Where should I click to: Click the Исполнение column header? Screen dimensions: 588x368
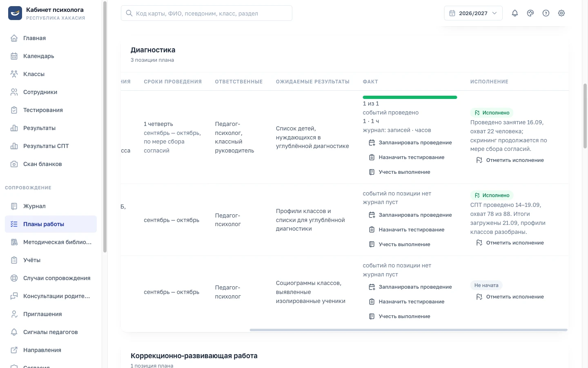pos(489,82)
